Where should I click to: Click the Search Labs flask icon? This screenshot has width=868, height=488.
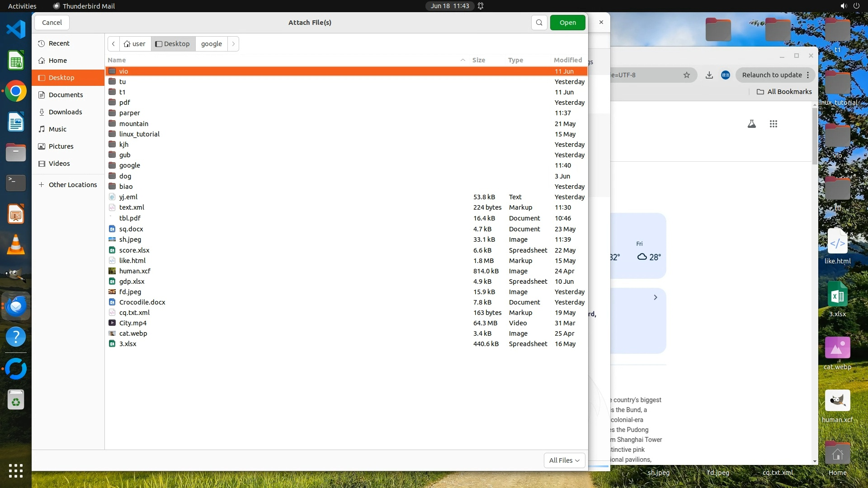751,124
